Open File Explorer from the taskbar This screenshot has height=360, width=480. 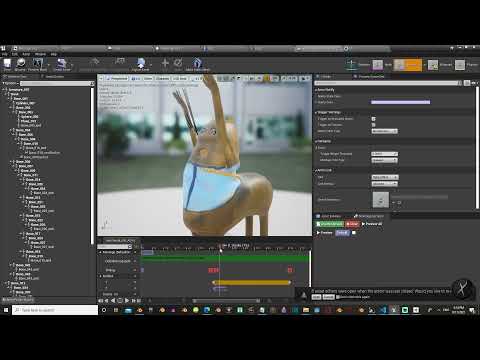click(x=306, y=310)
